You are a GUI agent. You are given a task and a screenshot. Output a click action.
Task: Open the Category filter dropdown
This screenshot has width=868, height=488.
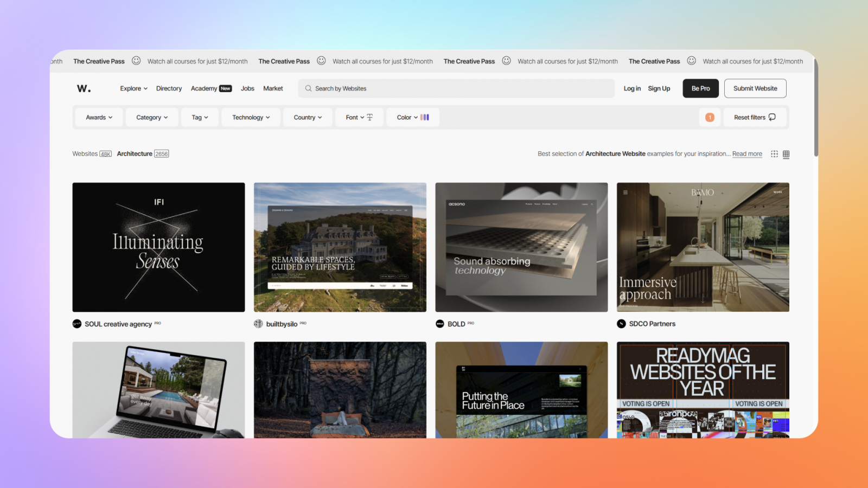[x=152, y=117]
